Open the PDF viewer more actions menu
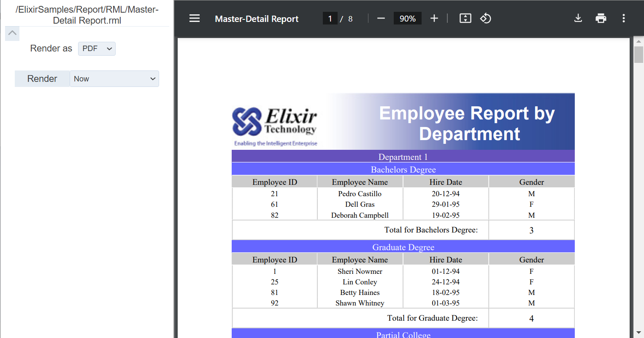The image size is (644, 338). pos(623,18)
